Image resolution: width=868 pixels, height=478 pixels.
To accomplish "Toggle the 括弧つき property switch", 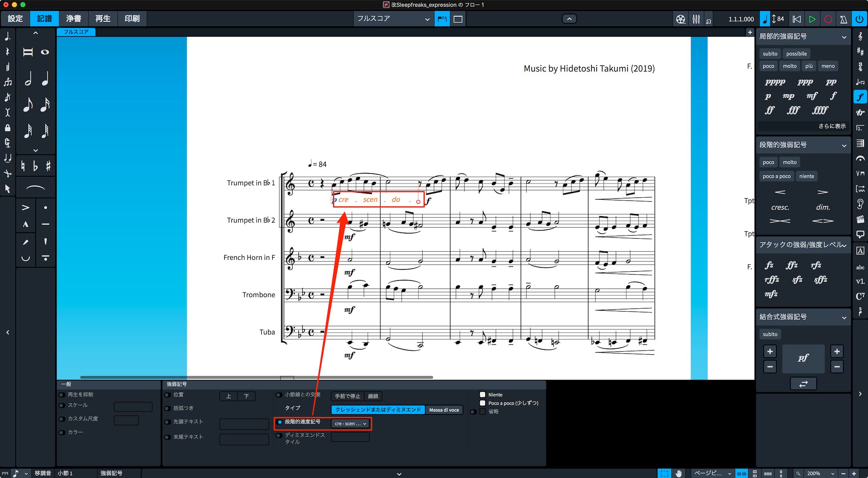I will pos(167,409).
